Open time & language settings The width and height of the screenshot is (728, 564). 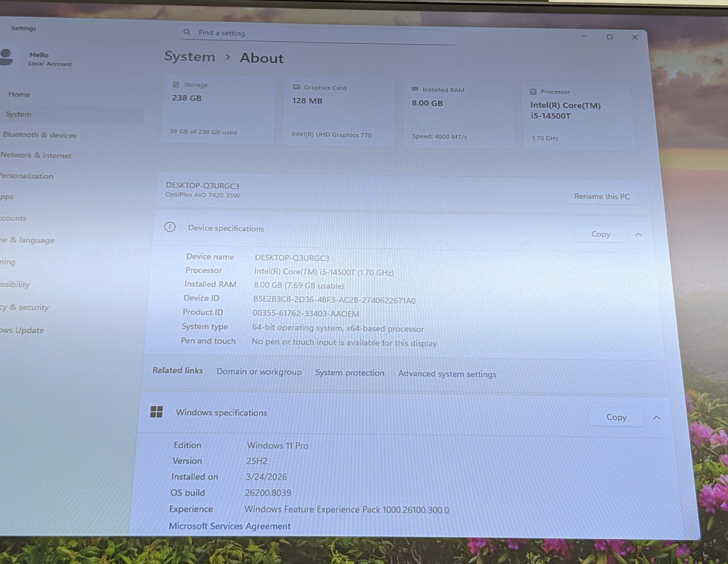[x=27, y=240]
